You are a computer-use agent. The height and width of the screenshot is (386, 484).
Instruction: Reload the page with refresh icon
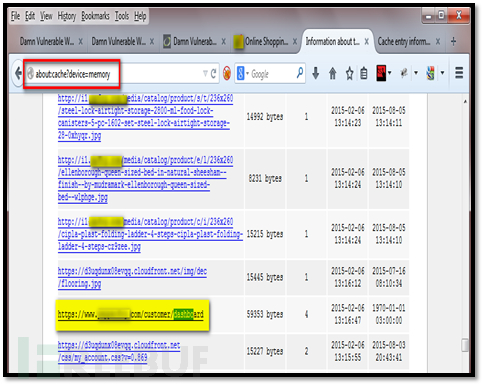[213, 73]
